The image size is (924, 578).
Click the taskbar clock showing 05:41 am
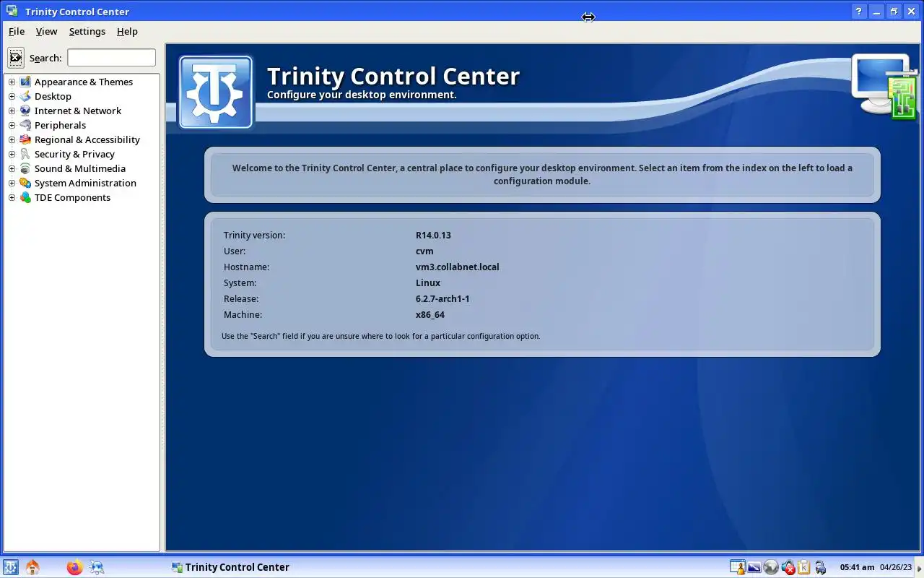857,567
